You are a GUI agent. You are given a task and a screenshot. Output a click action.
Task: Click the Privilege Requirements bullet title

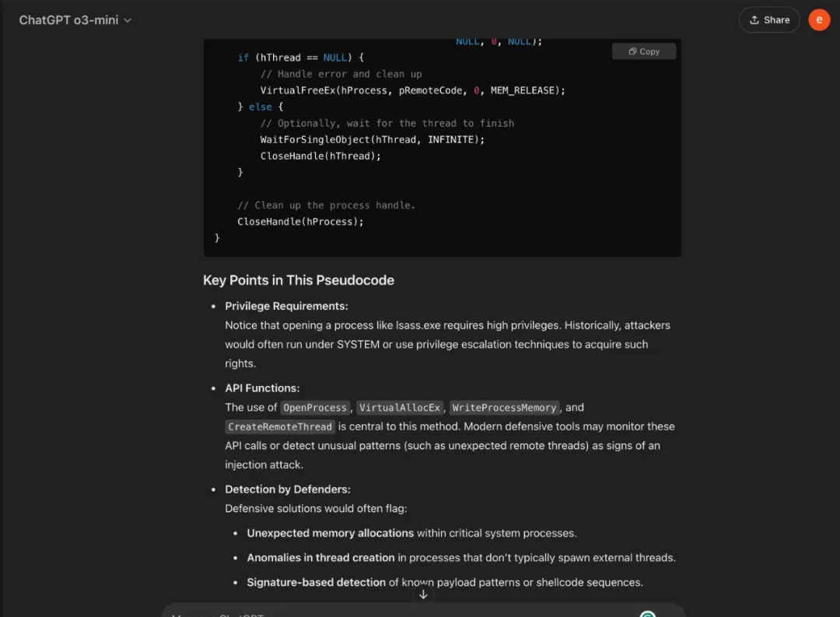pyautogui.click(x=286, y=306)
